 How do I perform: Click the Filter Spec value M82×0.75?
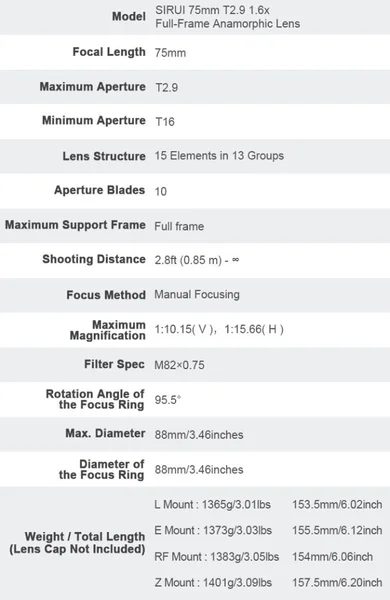coord(179,365)
